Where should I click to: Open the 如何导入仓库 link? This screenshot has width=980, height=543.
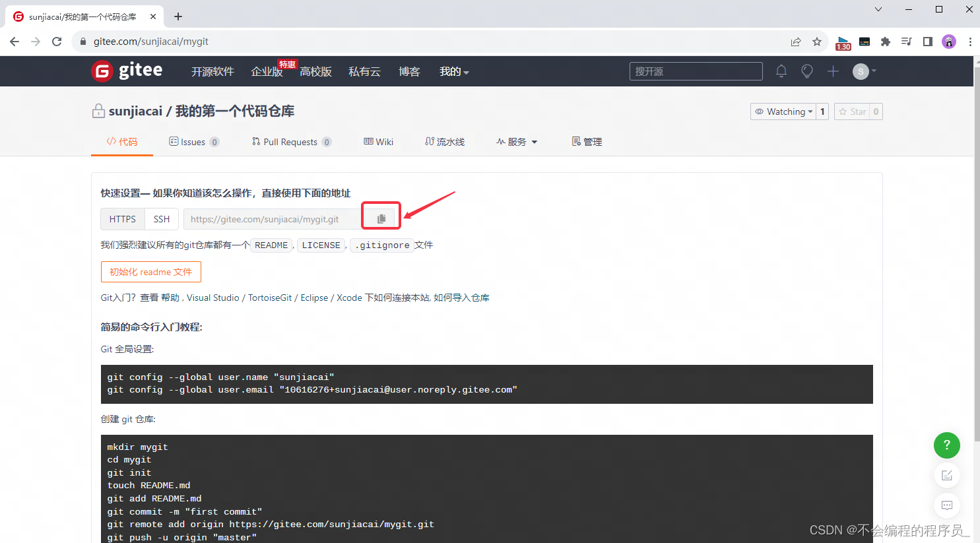tap(461, 298)
